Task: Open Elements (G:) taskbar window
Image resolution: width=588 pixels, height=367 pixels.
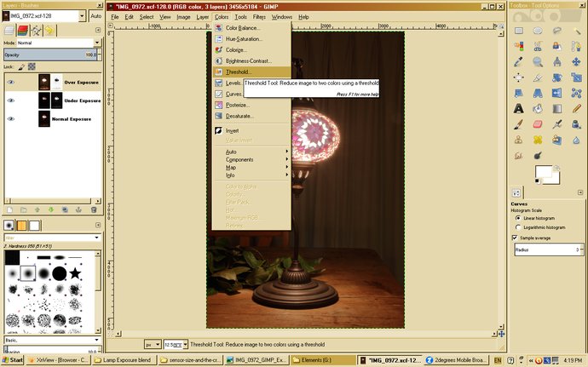Action: coord(322,360)
